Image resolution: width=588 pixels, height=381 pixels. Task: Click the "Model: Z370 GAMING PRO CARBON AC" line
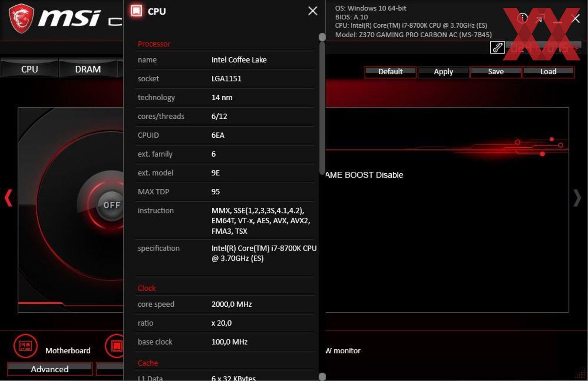tap(413, 35)
